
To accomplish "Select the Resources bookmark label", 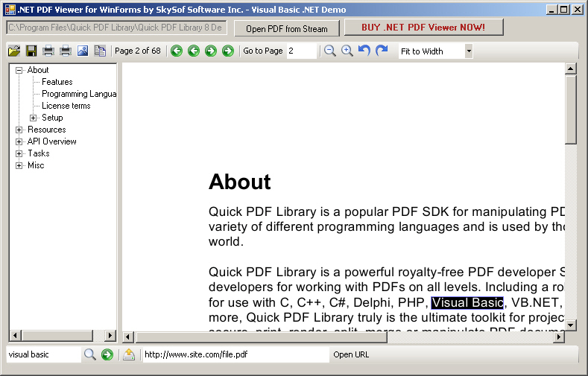I will [x=46, y=130].
